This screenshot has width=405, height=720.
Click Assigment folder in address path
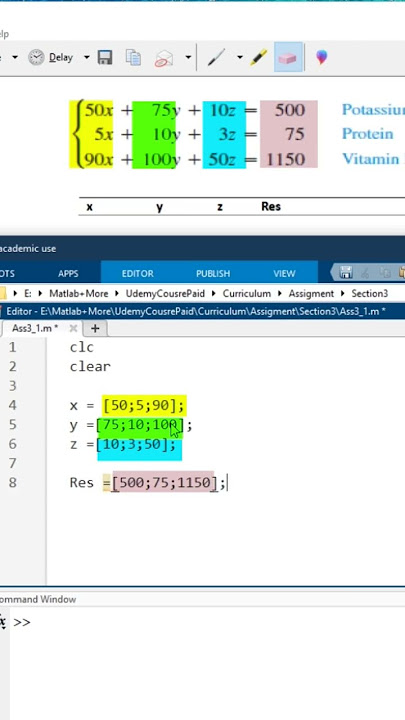(311, 293)
